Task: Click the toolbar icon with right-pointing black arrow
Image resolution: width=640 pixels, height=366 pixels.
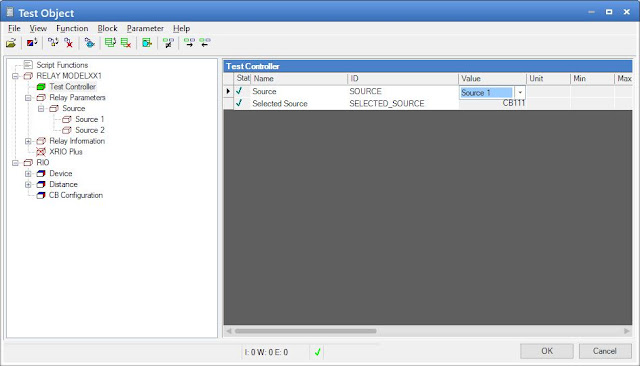Action: (x=189, y=42)
